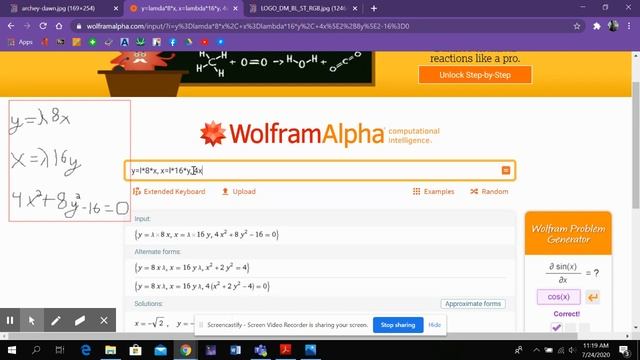Open Microsoft Store from the taskbar
640x360 pixels.
(x=136, y=350)
